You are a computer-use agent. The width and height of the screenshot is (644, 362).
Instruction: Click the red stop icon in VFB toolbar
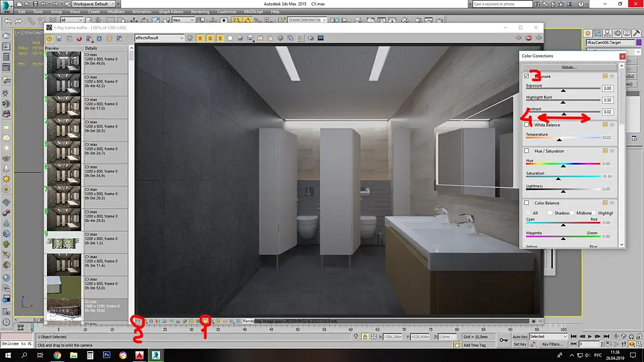tap(79, 38)
